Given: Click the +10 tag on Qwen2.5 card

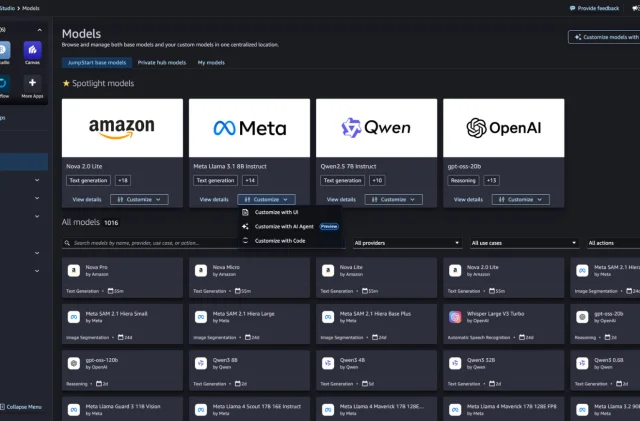Looking at the screenshot, I should pos(377,180).
